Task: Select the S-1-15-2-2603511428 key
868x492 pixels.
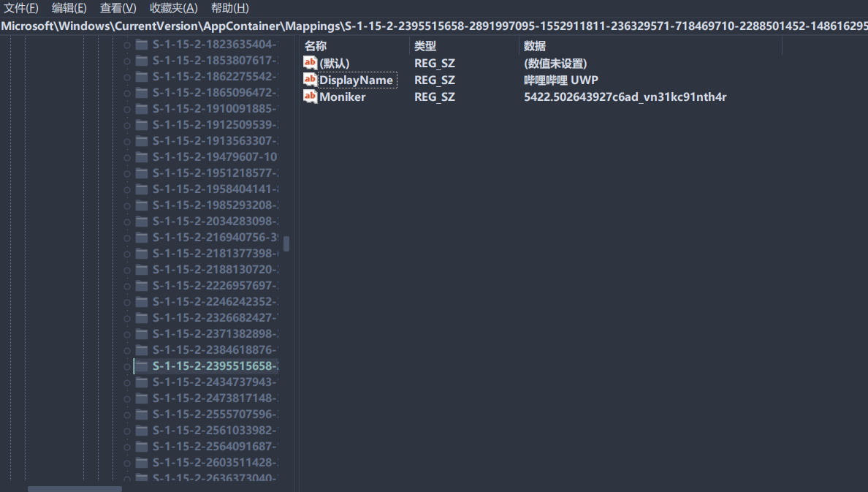Action: click(x=214, y=462)
